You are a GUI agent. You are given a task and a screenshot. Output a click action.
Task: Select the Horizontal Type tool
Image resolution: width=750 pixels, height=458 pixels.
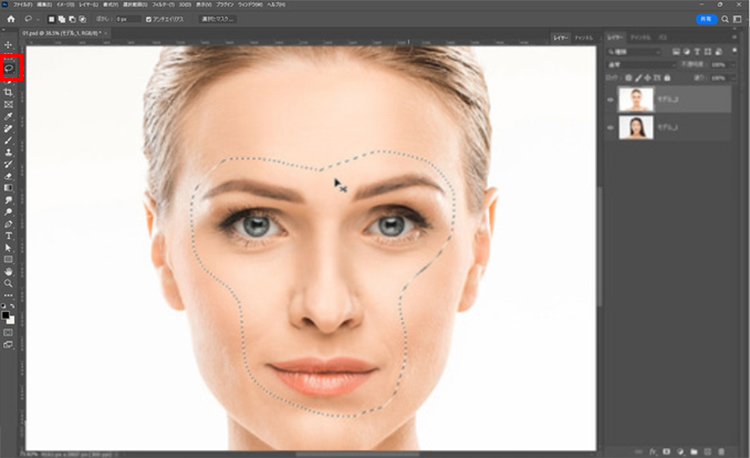[x=8, y=235]
